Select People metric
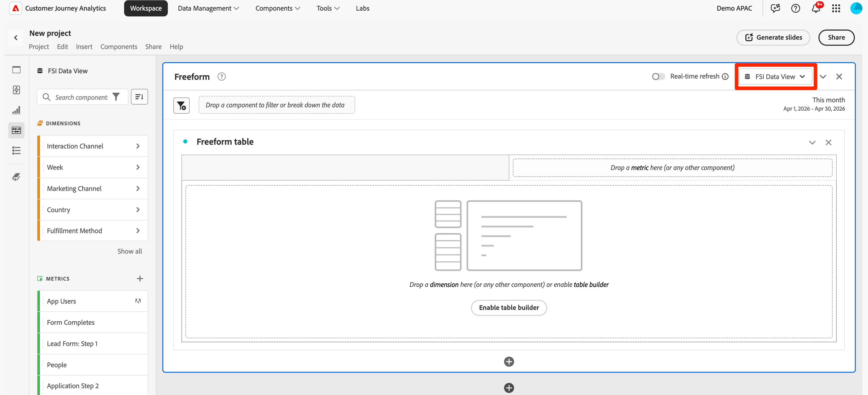 pos(92,365)
